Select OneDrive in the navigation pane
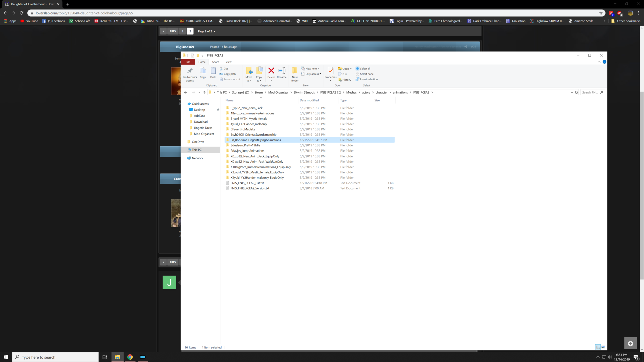The height and width of the screenshot is (362, 644). click(198, 142)
